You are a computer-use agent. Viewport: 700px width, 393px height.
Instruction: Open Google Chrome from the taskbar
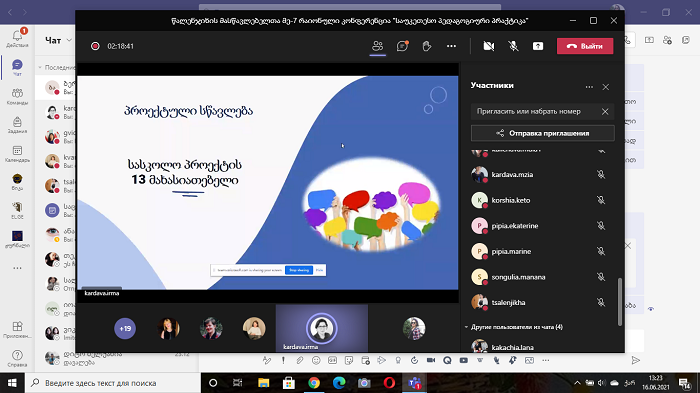[x=314, y=383]
